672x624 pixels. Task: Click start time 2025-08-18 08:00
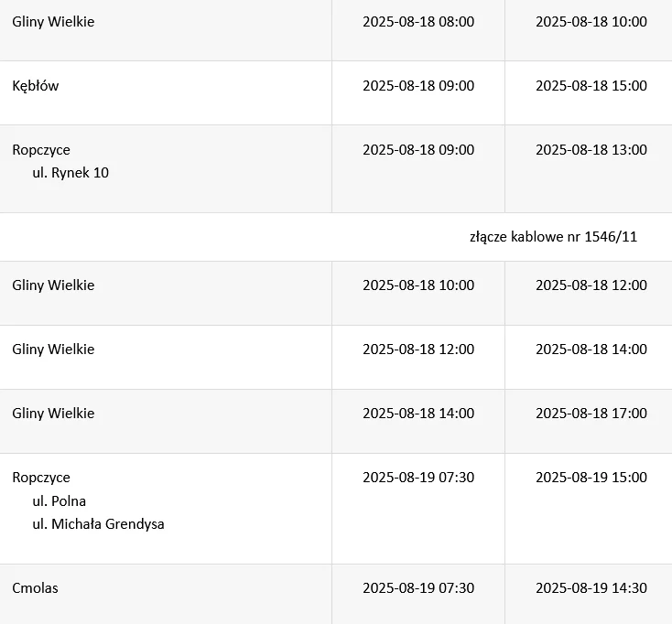[418, 21]
